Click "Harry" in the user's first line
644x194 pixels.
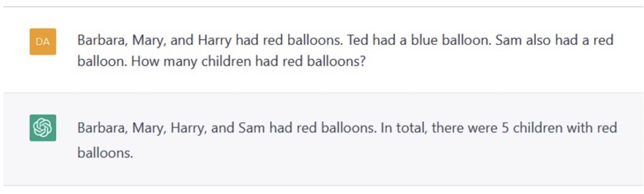(x=215, y=40)
